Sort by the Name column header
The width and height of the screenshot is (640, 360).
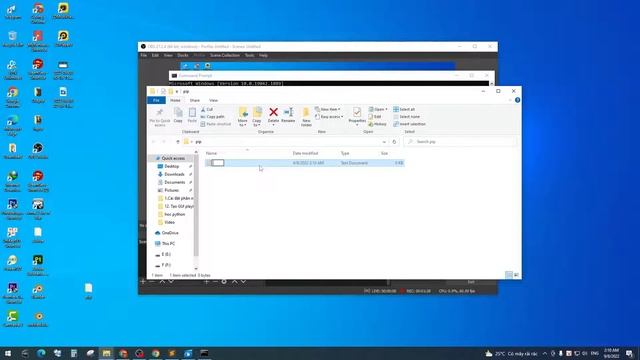211,153
